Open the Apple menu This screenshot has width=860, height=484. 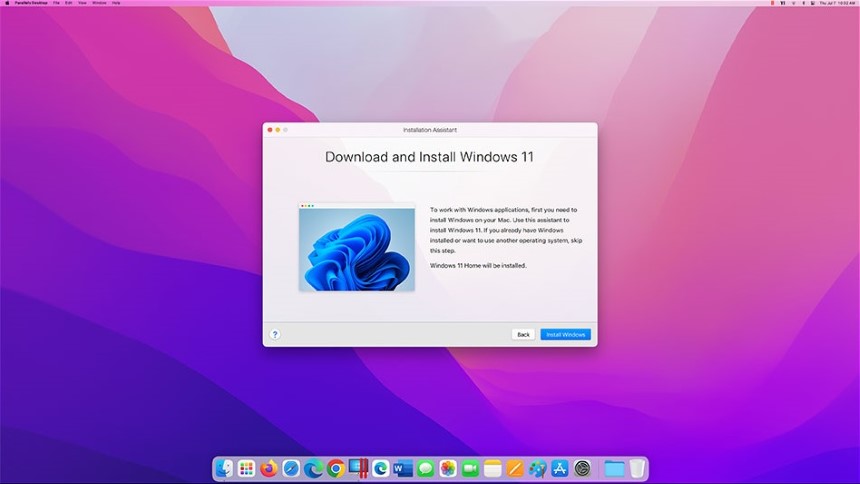point(7,3)
